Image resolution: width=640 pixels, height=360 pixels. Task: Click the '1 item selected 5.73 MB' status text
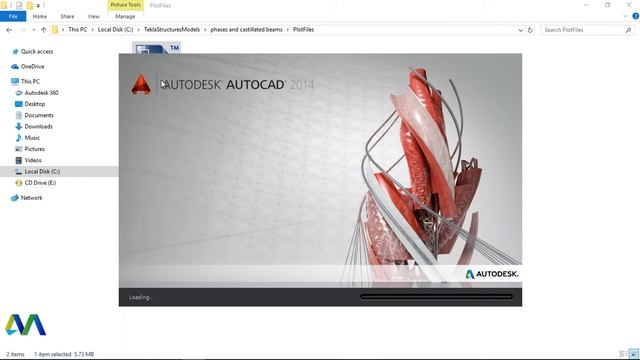64,354
